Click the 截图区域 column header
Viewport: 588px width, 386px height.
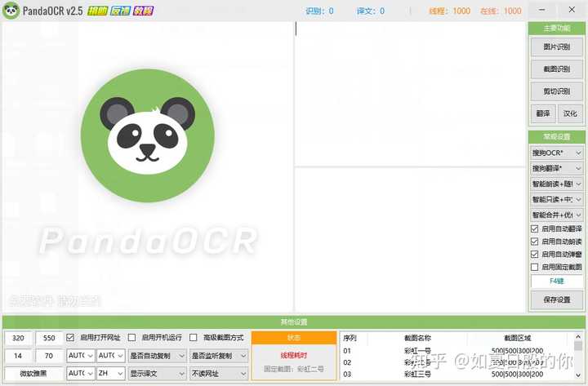(x=518, y=338)
